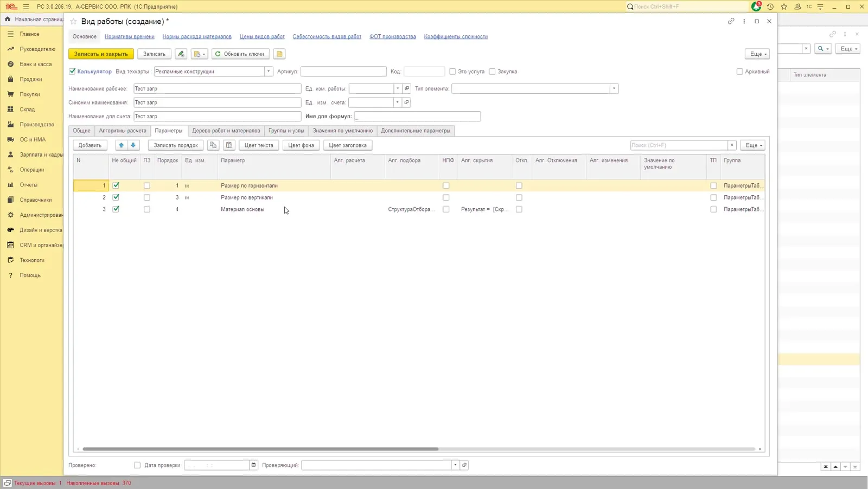Open the Нормативы времени link

[x=130, y=36]
